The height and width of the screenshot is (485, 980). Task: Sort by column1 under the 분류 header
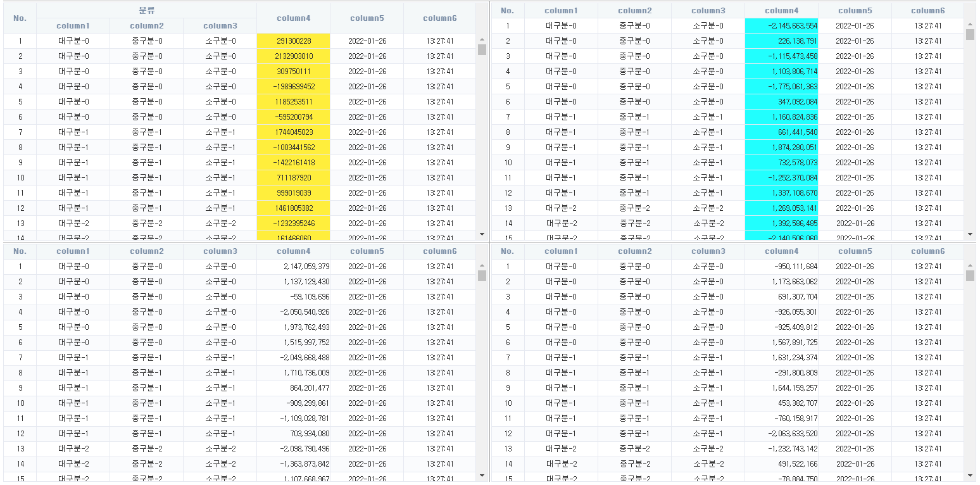pos(73,26)
